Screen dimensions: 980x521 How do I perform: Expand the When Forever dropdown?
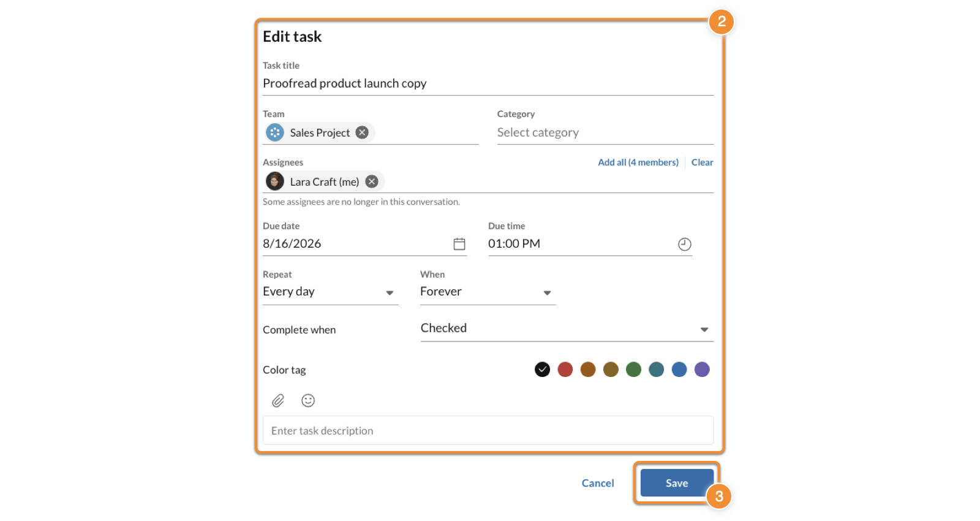click(x=547, y=293)
